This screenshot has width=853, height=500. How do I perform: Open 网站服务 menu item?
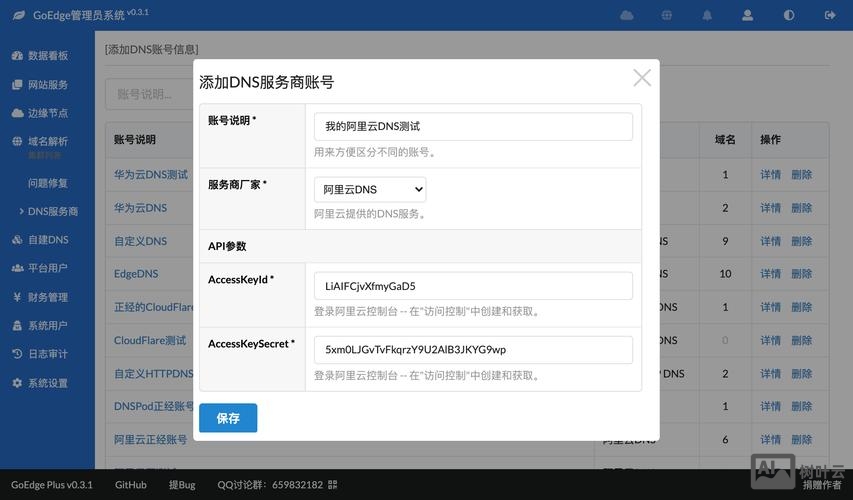(x=48, y=84)
